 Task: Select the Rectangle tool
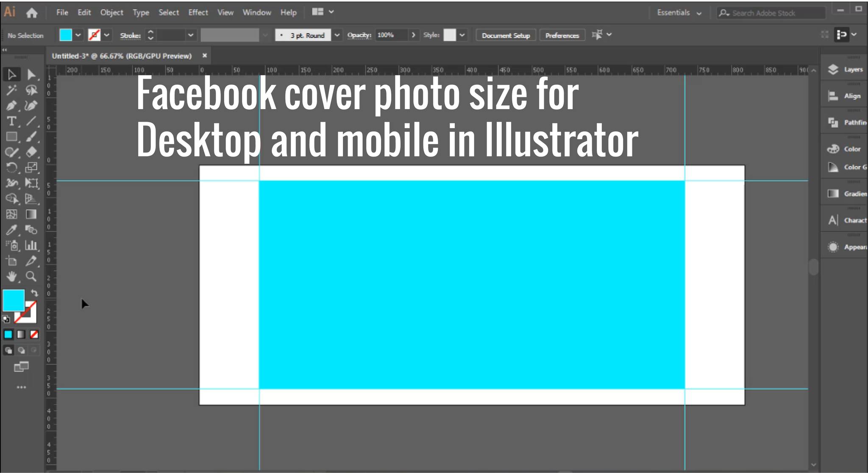(x=11, y=137)
